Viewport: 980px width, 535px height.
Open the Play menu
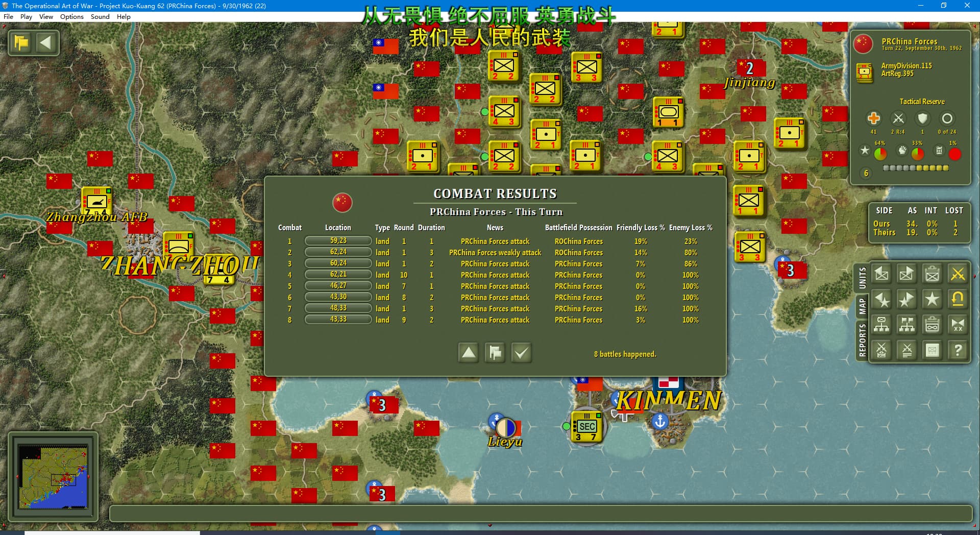[x=26, y=16]
